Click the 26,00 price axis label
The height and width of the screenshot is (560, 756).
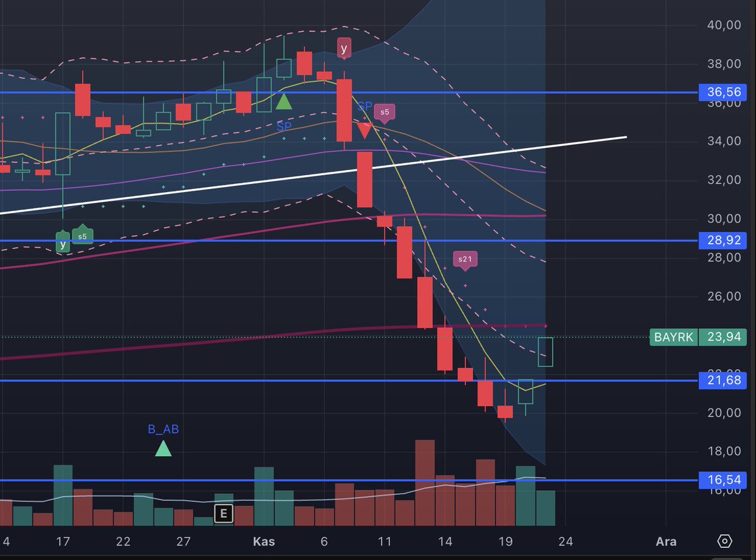coord(723,296)
